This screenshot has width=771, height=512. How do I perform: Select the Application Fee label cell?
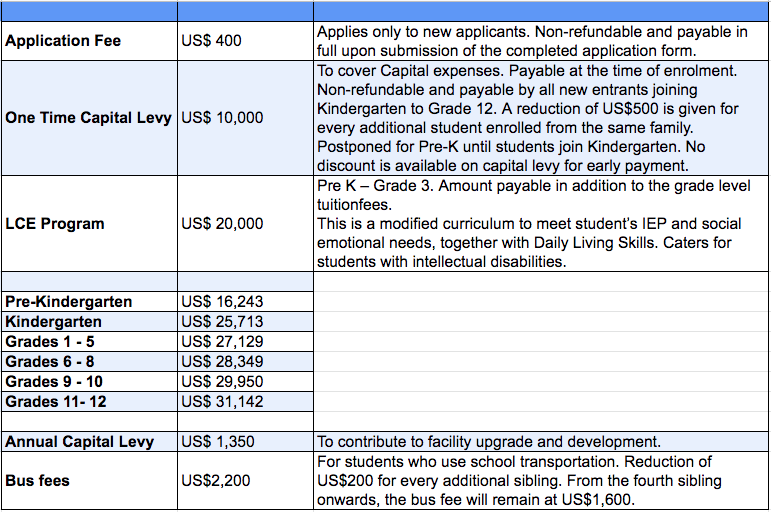pos(89,41)
